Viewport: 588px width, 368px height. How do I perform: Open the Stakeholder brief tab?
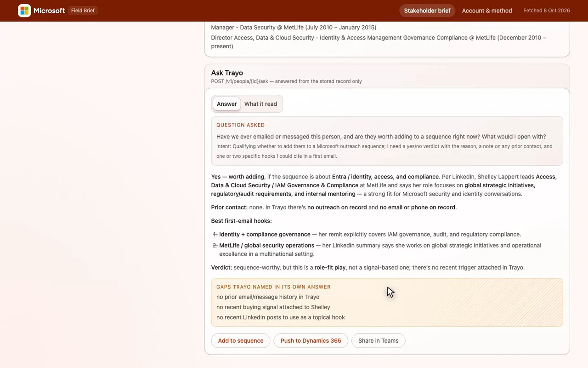click(x=427, y=11)
